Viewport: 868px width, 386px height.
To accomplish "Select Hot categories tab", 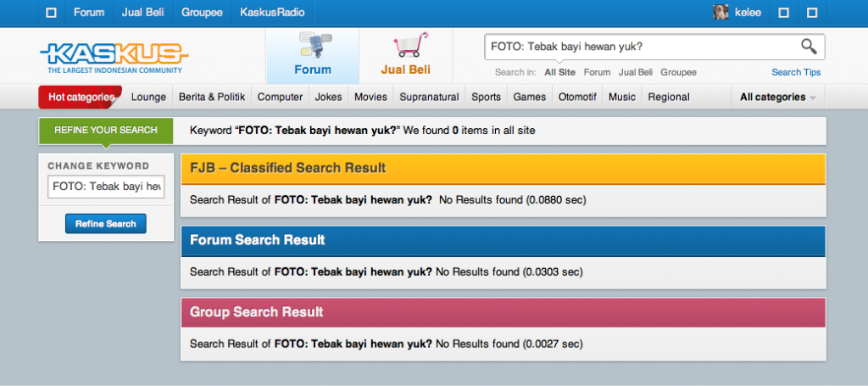I will point(81,97).
